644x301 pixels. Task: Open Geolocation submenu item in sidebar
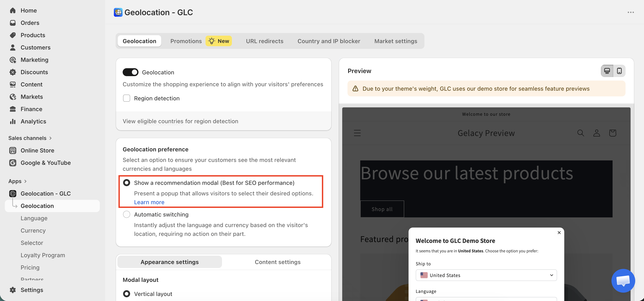pos(52,206)
